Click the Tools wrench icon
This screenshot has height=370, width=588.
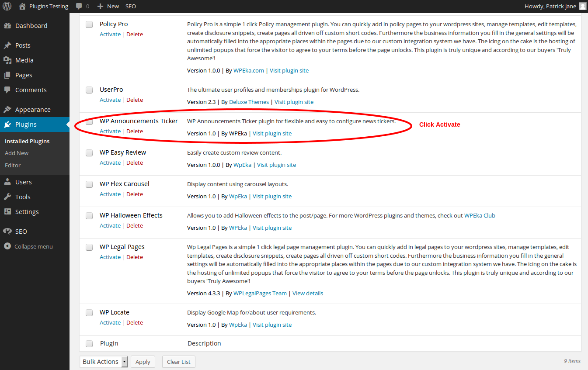click(x=7, y=197)
